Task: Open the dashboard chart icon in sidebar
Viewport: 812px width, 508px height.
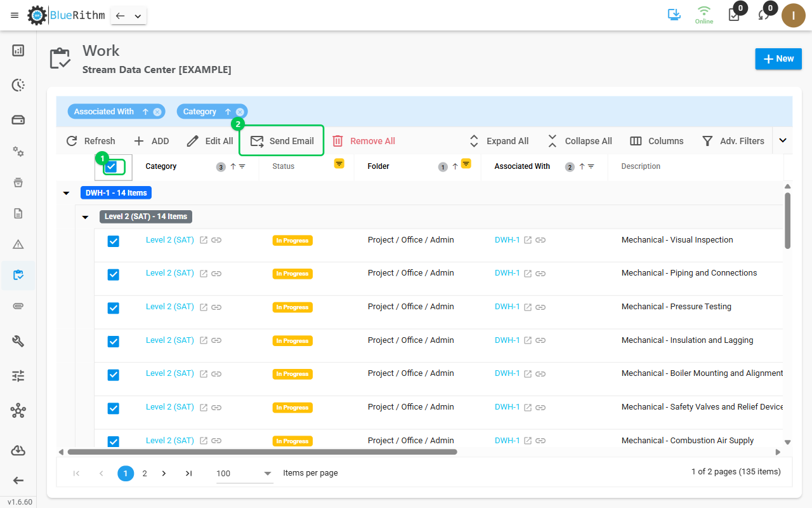Action: coord(18,50)
